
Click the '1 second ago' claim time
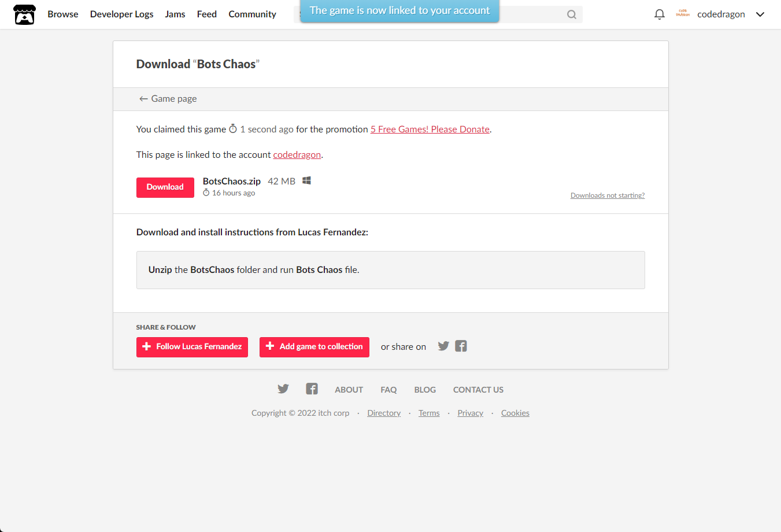click(267, 130)
